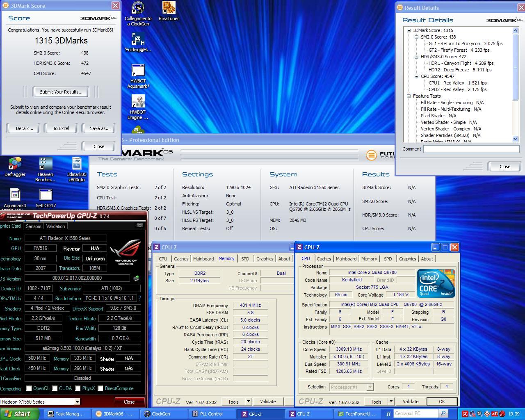
Task: Click Validate in CPU-Z memory window
Action: pyautogui.click(x=268, y=402)
